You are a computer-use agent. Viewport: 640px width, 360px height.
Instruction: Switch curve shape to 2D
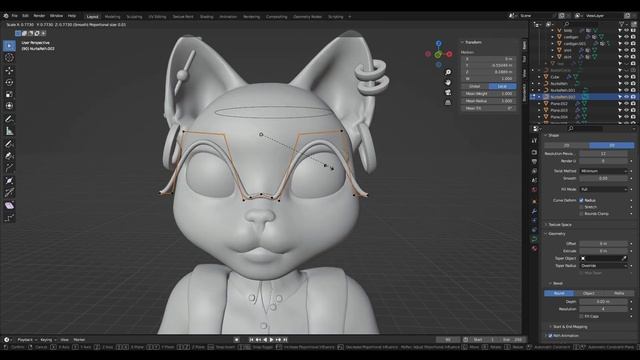[567, 145]
